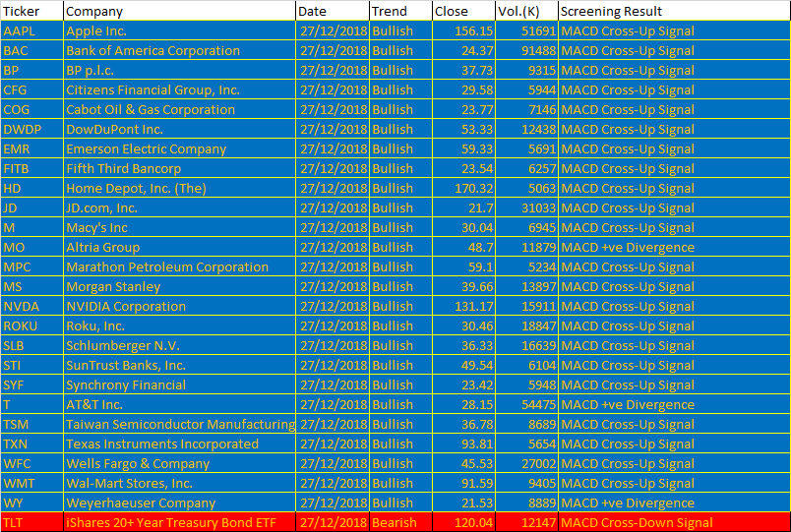Click the SLB ticker cell
The width and height of the screenshot is (791, 532).
point(31,345)
